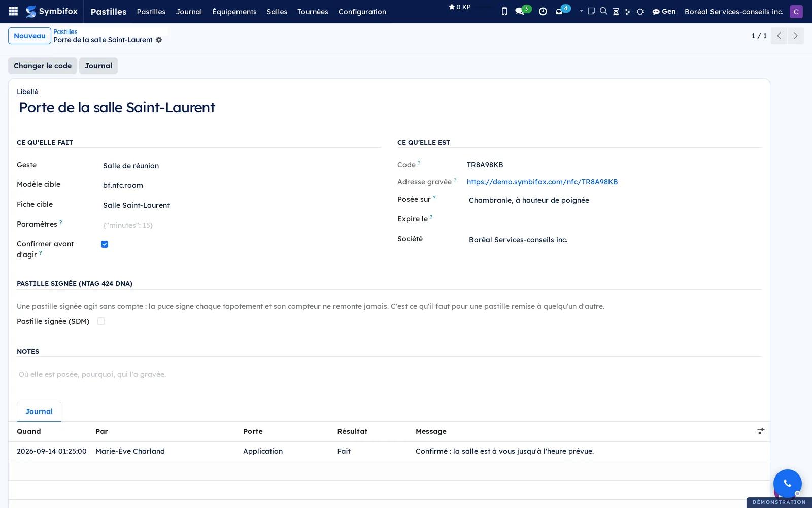Click into the Notes text area
812x508 pixels.
pos(389,374)
